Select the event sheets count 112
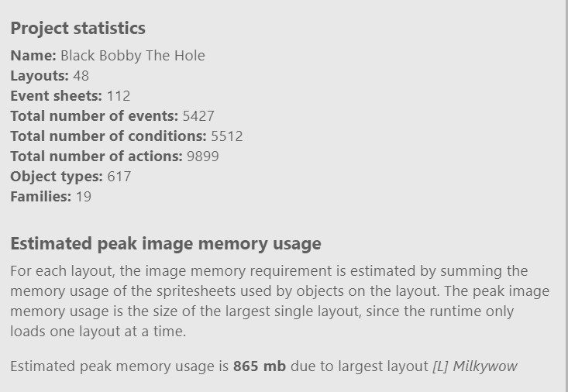This screenshot has height=392, width=568. click(119, 96)
